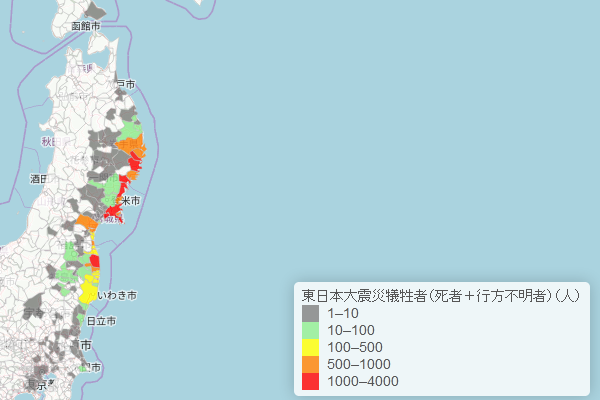The height and width of the screenshot is (400, 600).
Task: Click the 日立市 city label
Action: pyautogui.click(x=101, y=321)
